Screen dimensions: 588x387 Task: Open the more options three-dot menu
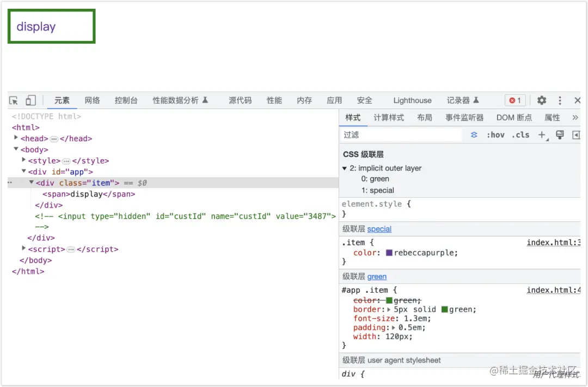[560, 100]
